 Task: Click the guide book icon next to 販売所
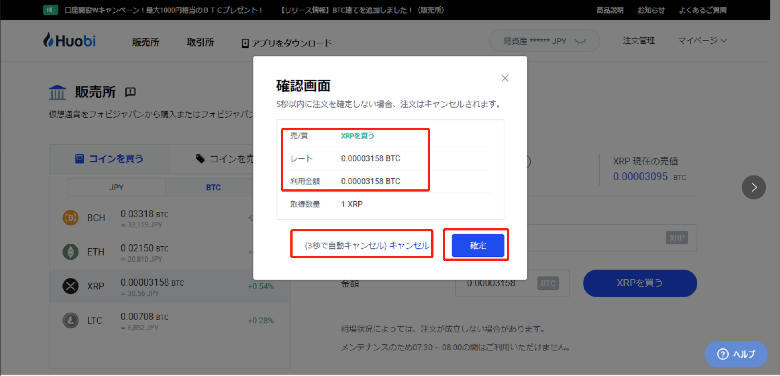130,92
